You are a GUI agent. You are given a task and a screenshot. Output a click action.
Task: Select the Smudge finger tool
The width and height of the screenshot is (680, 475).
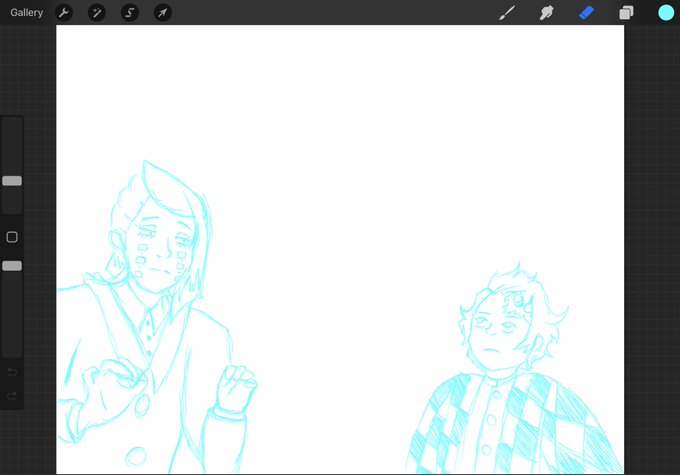click(x=546, y=13)
